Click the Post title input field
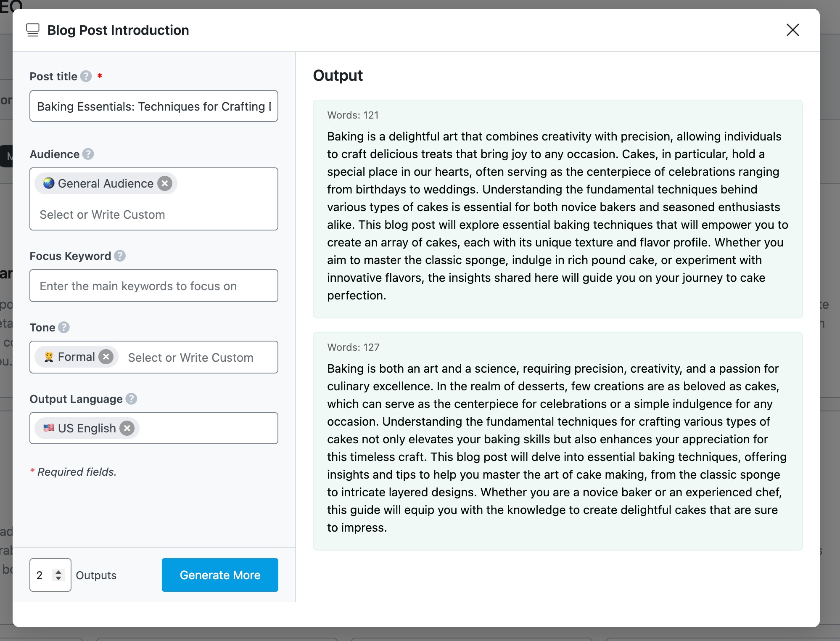 coord(153,106)
